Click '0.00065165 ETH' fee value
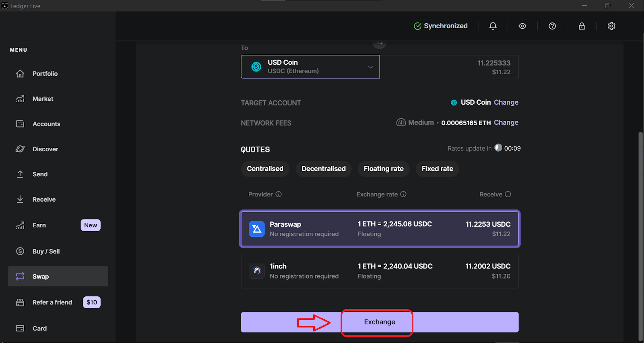This screenshot has height=343, width=644. coord(466,123)
